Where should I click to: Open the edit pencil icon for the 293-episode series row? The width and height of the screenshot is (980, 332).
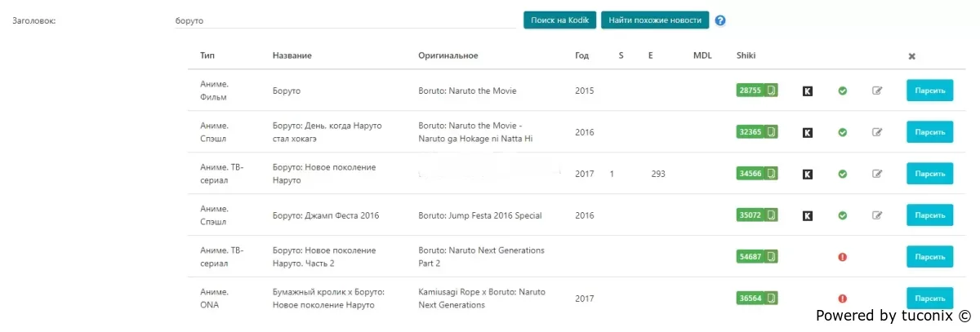[877, 174]
